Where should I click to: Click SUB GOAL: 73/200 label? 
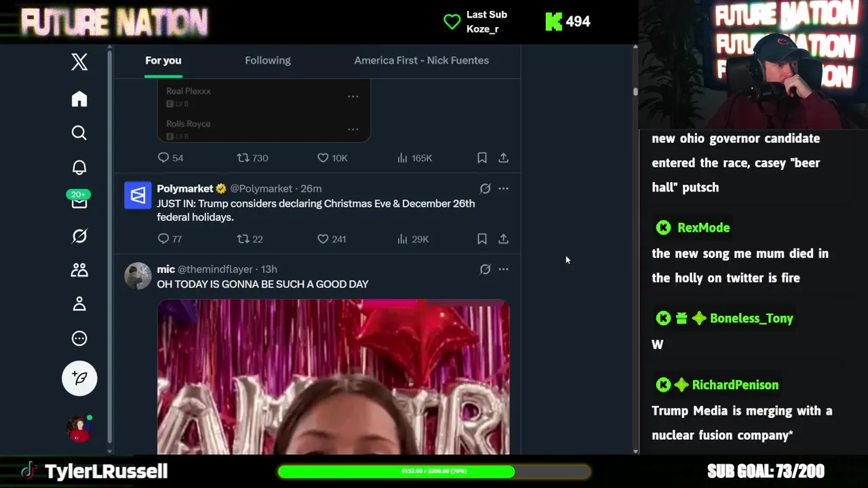[x=766, y=471]
